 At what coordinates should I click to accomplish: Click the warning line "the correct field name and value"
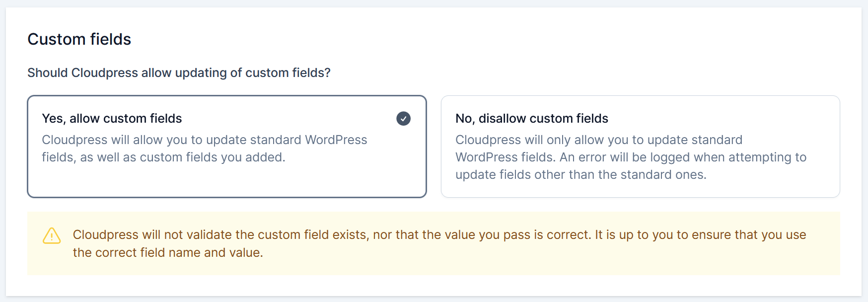click(x=168, y=253)
